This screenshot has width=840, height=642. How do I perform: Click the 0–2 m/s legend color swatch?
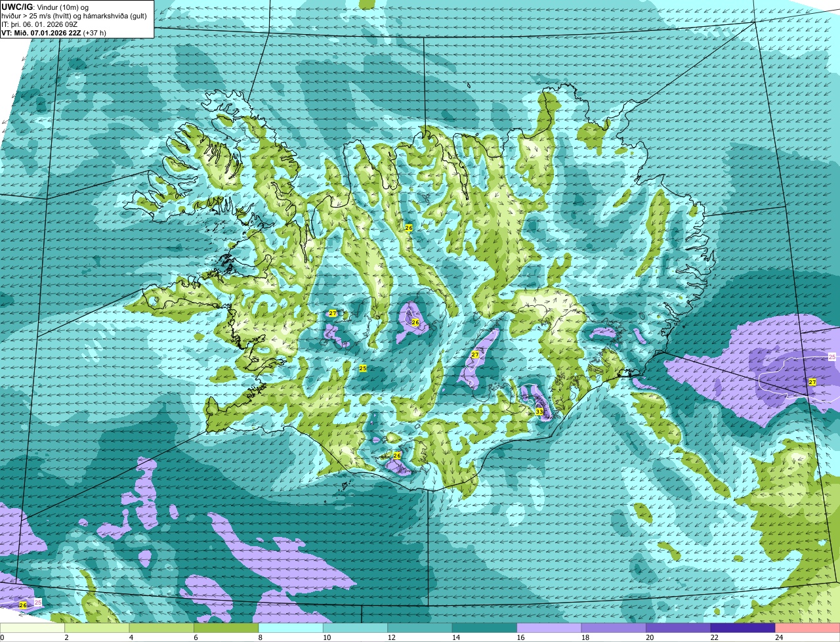(33, 628)
